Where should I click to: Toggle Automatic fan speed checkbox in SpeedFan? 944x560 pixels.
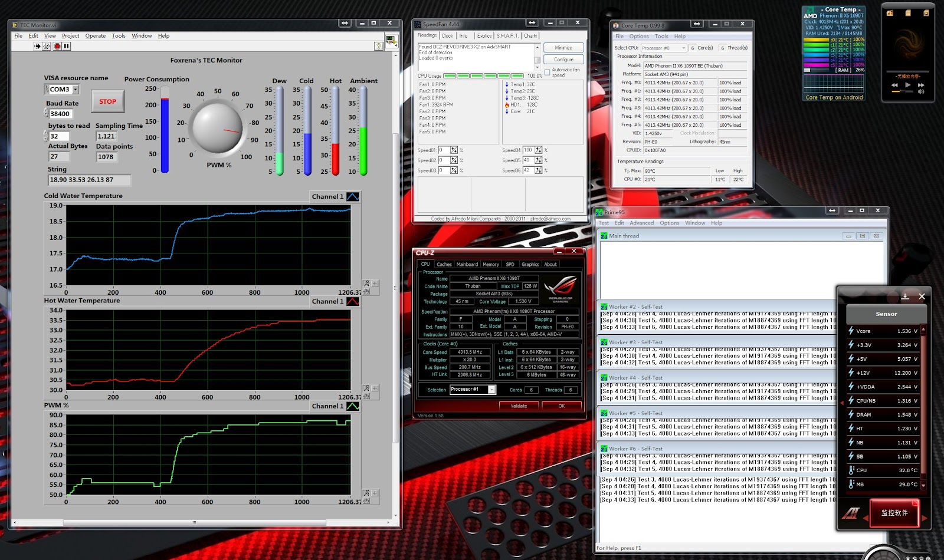tap(548, 73)
